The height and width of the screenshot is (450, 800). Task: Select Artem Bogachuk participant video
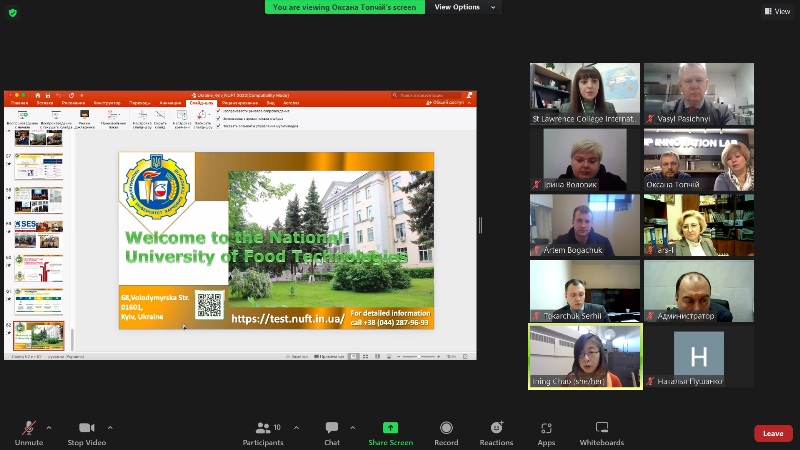click(585, 225)
